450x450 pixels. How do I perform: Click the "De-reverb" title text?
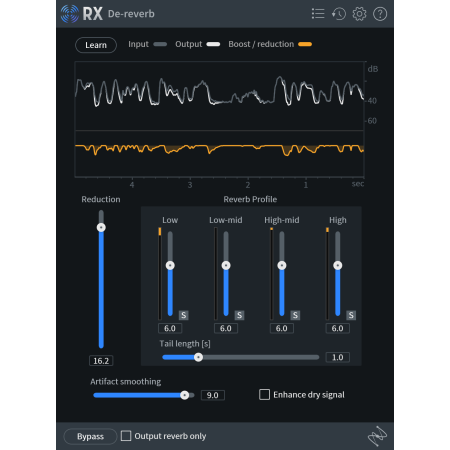pyautogui.click(x=131, y=14)
